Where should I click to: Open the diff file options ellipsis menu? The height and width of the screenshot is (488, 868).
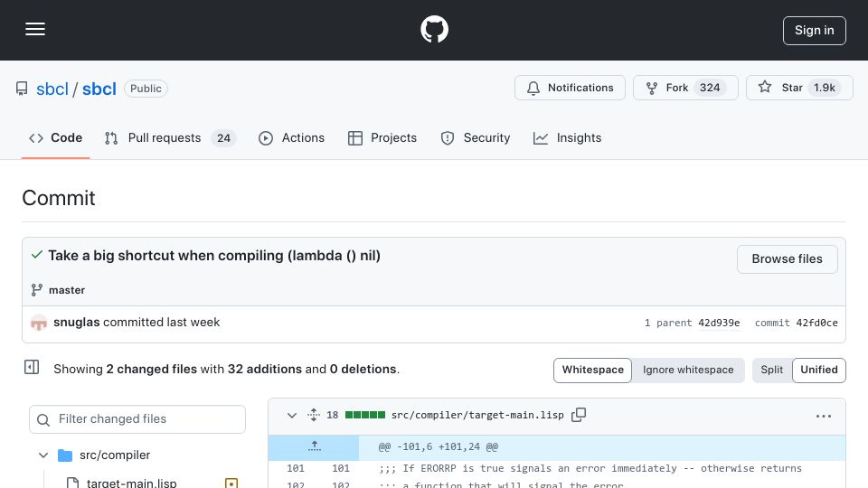[823, 416]
